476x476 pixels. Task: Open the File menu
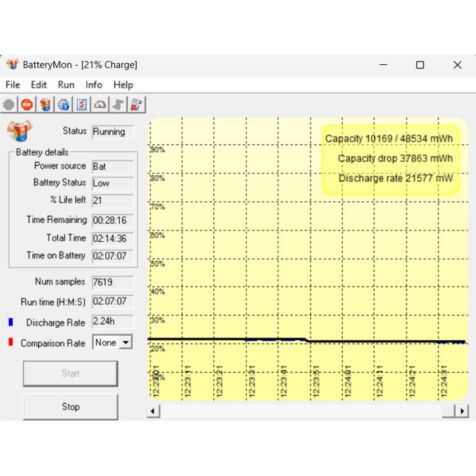click(12, 85)
